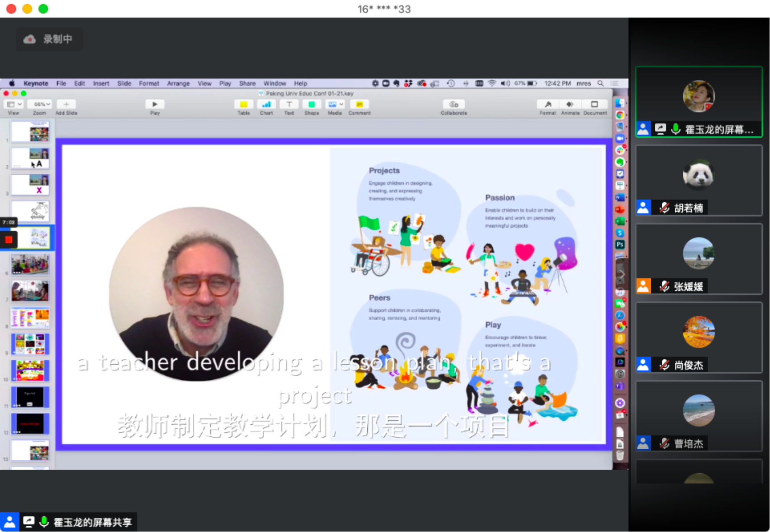Open the Shape tool in toolbar
This screenshot has width=770, height=532.
(312, 105)
